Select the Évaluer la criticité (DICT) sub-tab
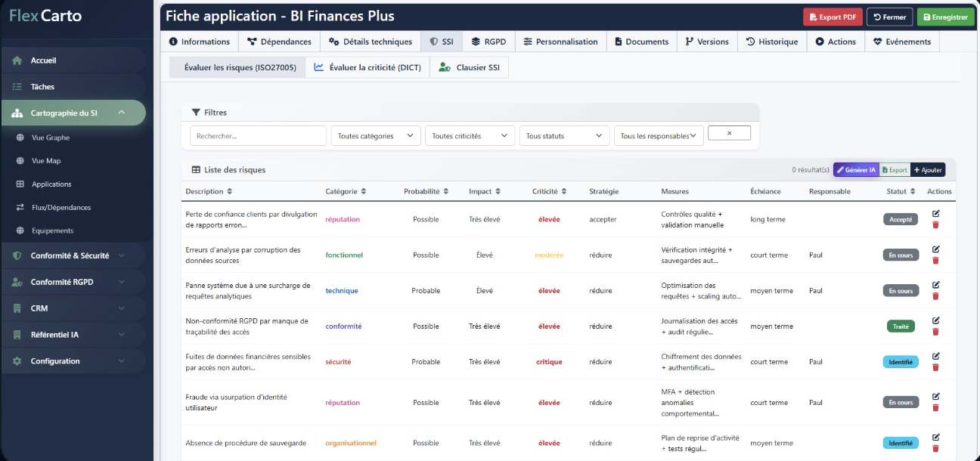The image size is (980, 461). pyautogui.click(x=367, y=67)
